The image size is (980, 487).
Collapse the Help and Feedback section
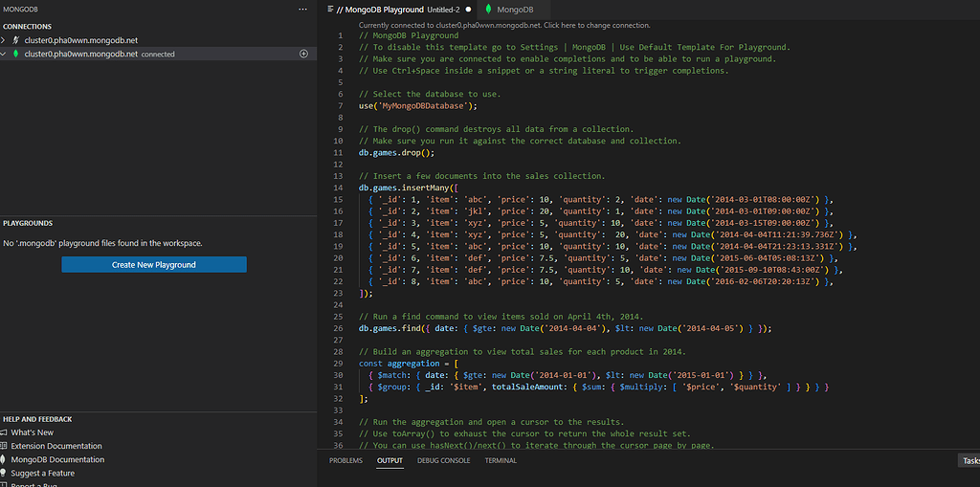37,419
